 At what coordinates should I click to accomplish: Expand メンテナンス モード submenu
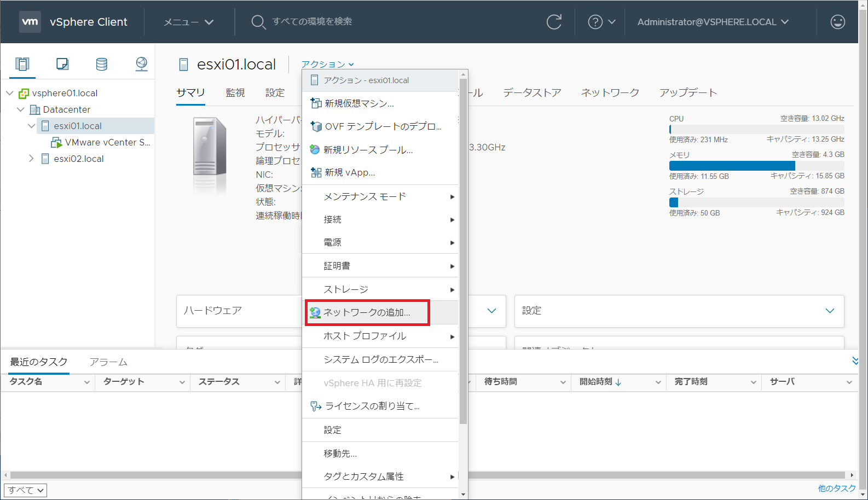click(380, 196)
